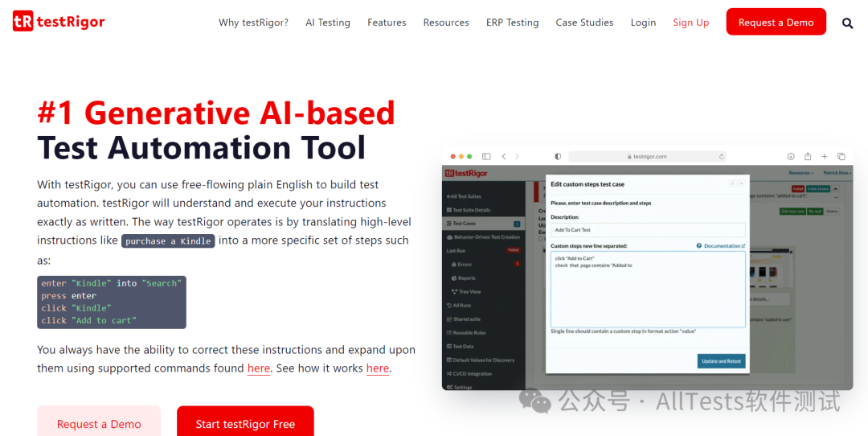Screen dimensions: 868x436
Task: Click the search magnifier icon in header
Action: tap(847, 23)
